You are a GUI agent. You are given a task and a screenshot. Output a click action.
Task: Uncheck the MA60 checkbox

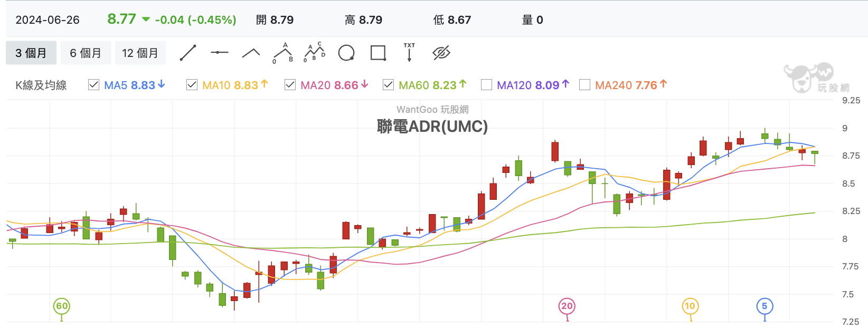click(x=388, y=85)
